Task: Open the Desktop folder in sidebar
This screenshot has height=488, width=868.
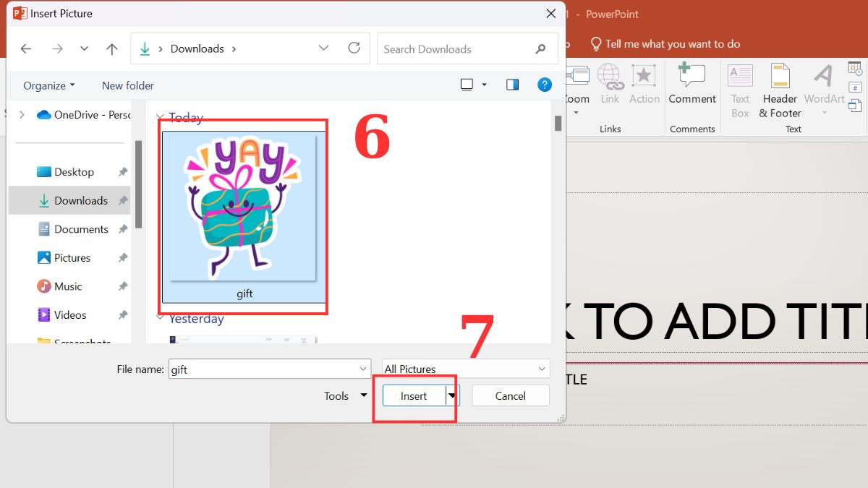Action: (74, 172)
